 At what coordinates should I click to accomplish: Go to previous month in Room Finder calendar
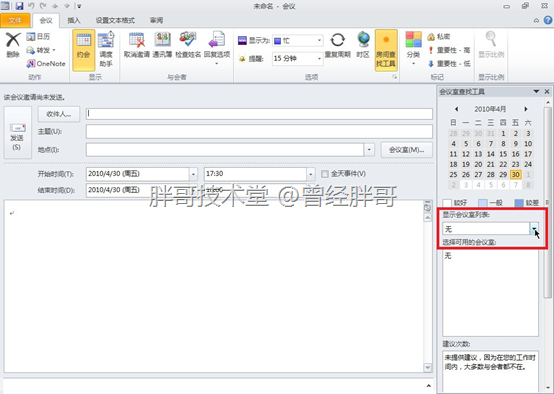[x=456, y=109]
